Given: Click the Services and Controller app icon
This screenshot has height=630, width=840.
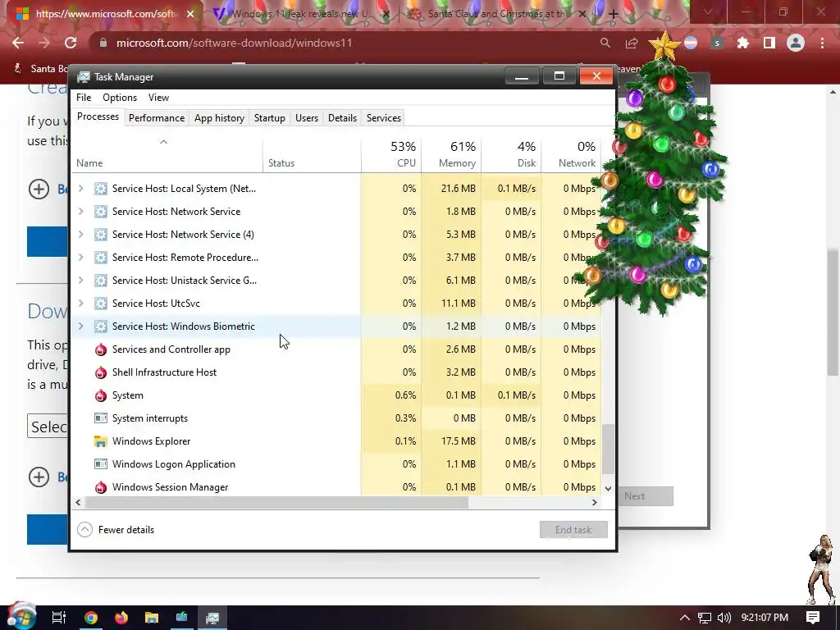Looking at the screenshot, I should (x=101, y=349).
